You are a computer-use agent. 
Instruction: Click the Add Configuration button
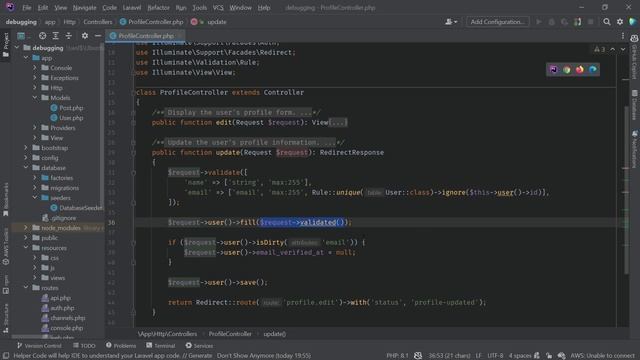498,22
